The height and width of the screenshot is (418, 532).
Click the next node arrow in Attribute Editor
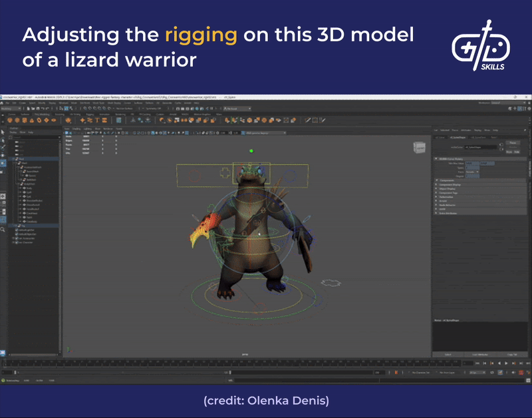[501, 149]
